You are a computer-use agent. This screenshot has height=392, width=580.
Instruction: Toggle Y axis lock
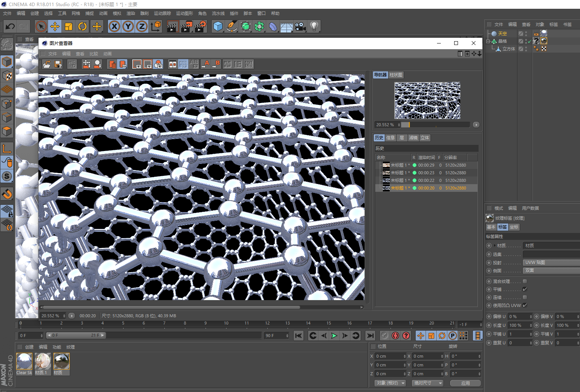click(x=128, y=26)
